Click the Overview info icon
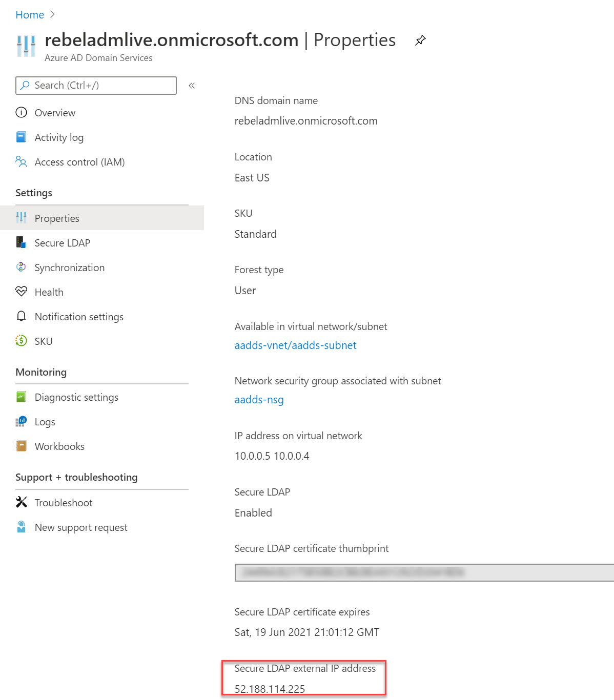 (x=21, y=112)
